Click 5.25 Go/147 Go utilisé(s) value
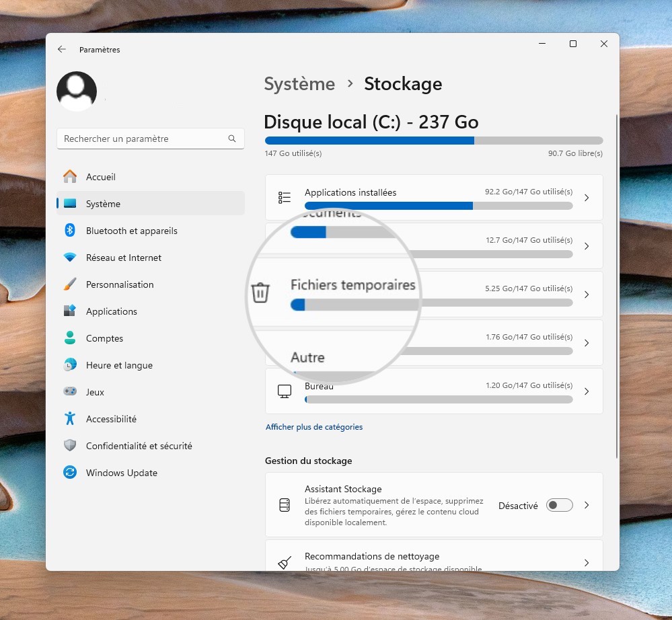Image resolution: width=672 pixels, height=620 pixels. (529, 288)
